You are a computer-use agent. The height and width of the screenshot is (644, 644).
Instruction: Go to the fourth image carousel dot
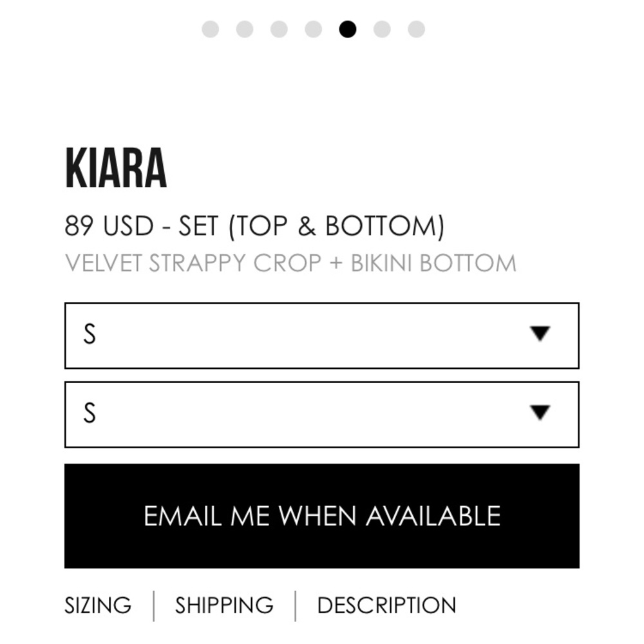pos(314,29)
